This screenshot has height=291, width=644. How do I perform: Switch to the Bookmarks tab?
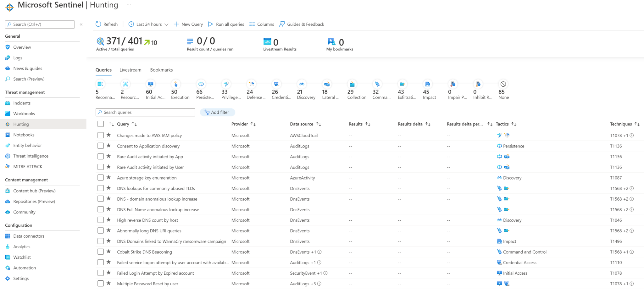tap(161, 70)
